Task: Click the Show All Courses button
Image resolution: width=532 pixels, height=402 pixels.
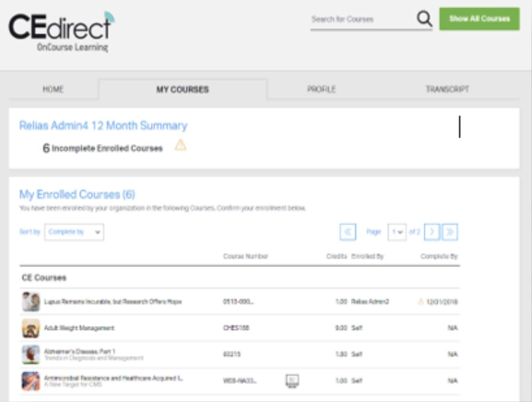Action: (x=479, y=19)
